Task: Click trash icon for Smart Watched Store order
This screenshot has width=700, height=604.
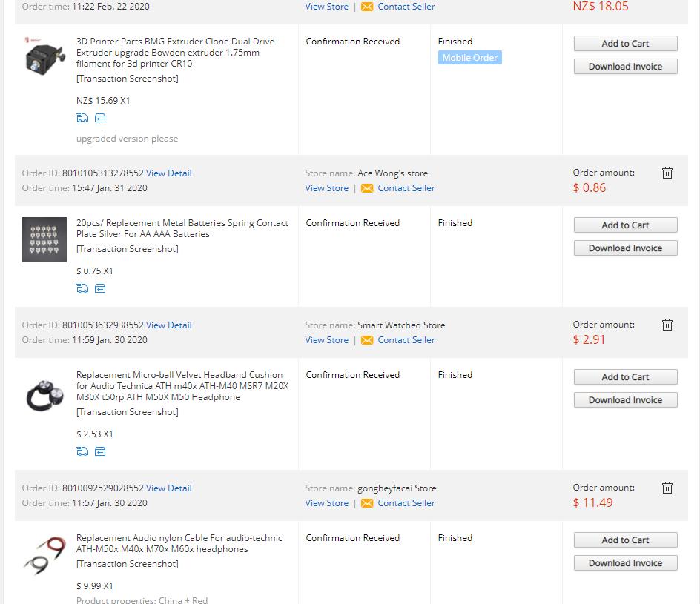Action: tap(667, 325)
